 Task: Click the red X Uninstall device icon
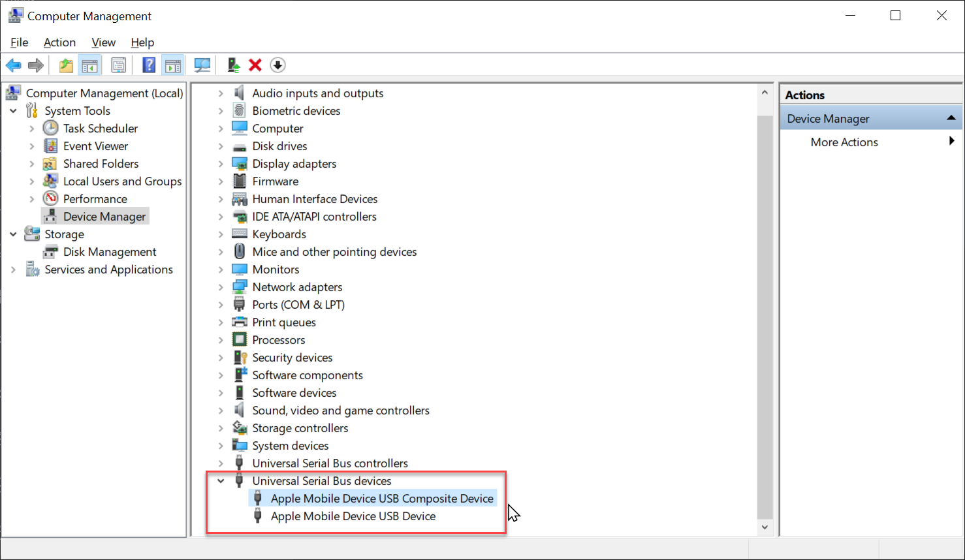tap(255, 65)
